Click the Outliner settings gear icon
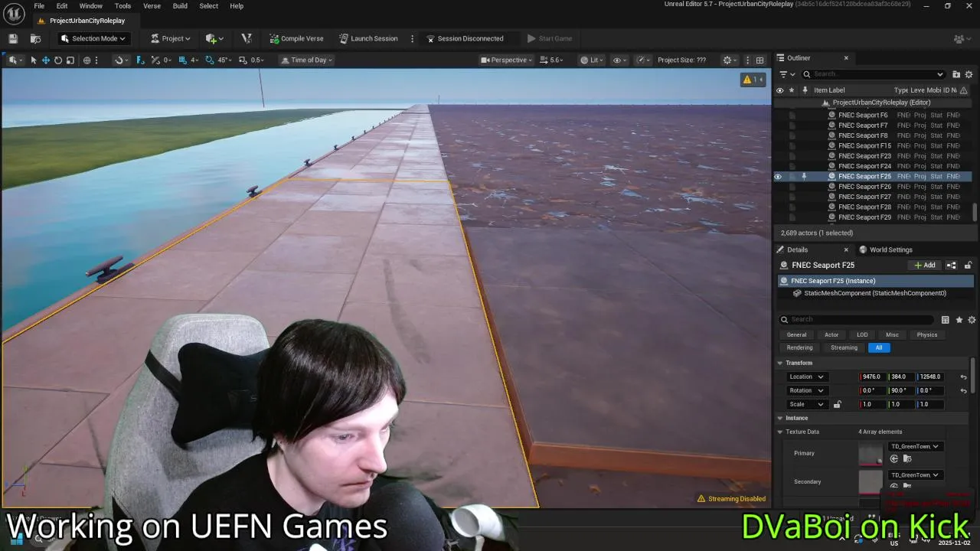980x551 pixels. 969,74
